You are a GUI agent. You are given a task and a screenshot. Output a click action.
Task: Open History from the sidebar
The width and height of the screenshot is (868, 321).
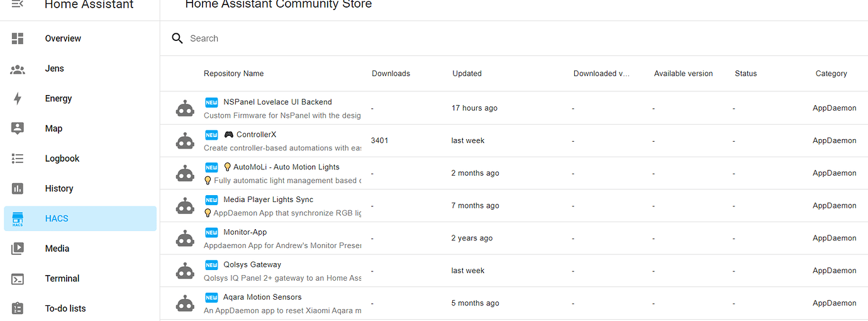(x=81, y=188)
